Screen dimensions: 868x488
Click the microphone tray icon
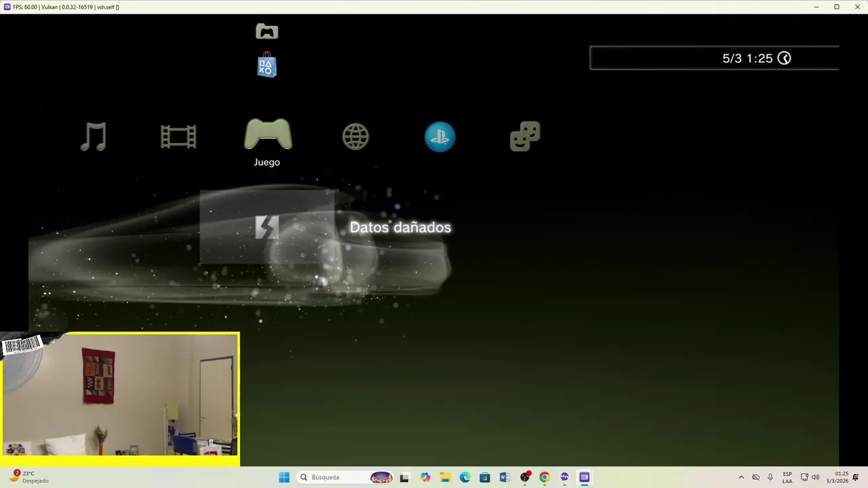point(770,477)
